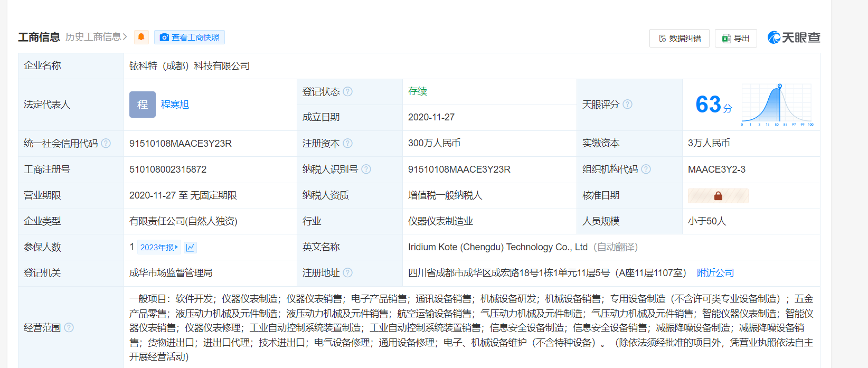Click the score distribution chart
This screenshot has width=868, height=368.
777,105
